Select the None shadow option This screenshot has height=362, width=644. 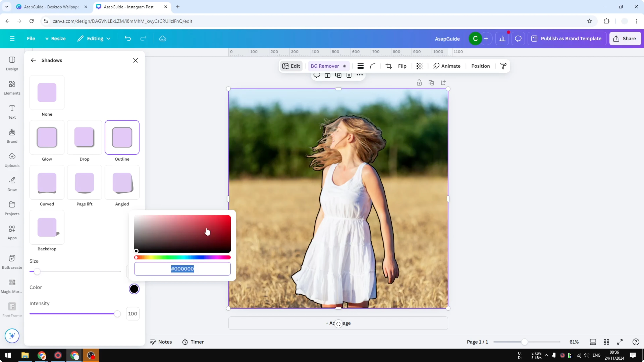47,93
